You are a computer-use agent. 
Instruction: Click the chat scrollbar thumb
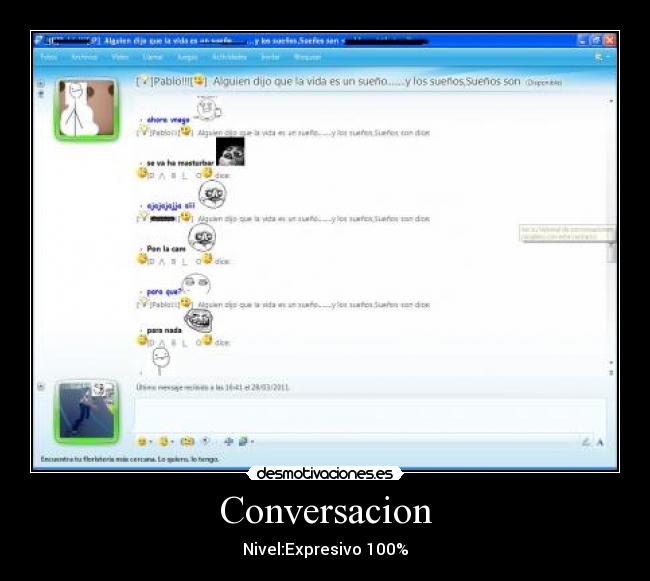611,252
